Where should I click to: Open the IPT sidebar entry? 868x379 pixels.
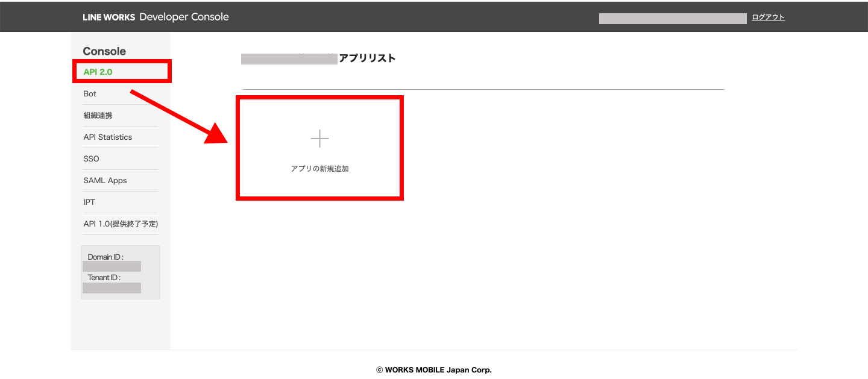89,202
